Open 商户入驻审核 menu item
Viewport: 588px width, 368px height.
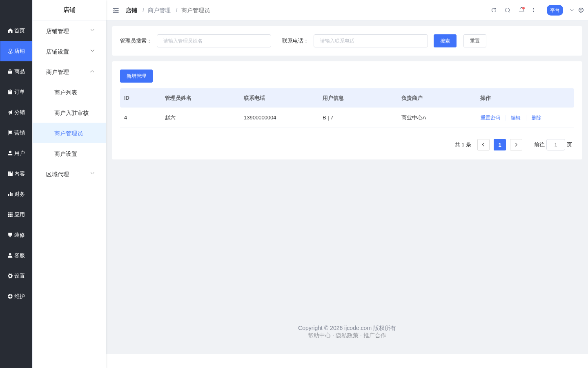tap(69, 112)
